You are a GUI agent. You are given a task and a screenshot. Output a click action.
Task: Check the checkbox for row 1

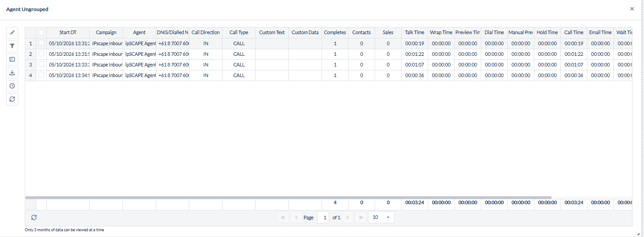[41, 43]
